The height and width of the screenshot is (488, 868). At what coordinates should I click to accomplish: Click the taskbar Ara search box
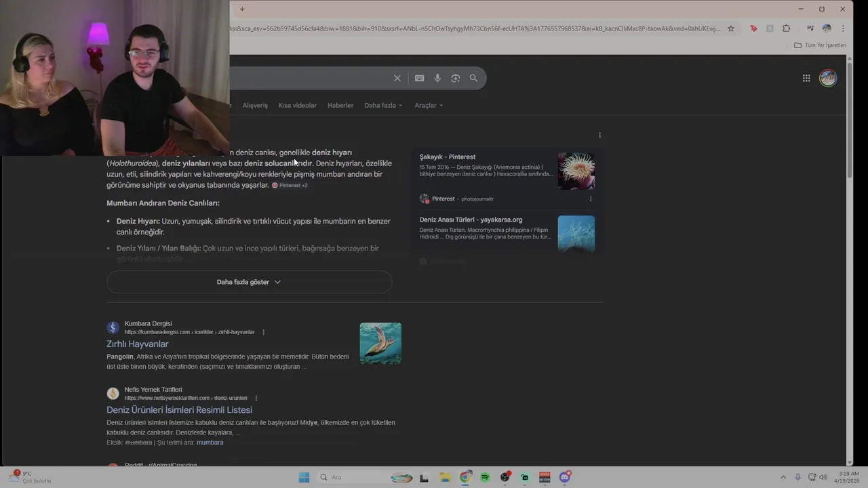tap(366, 477)
